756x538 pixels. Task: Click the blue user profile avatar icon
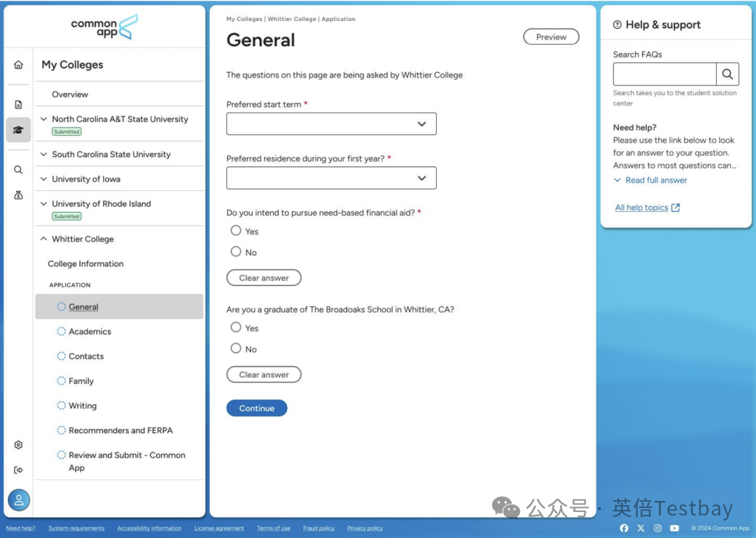[19, 500]
